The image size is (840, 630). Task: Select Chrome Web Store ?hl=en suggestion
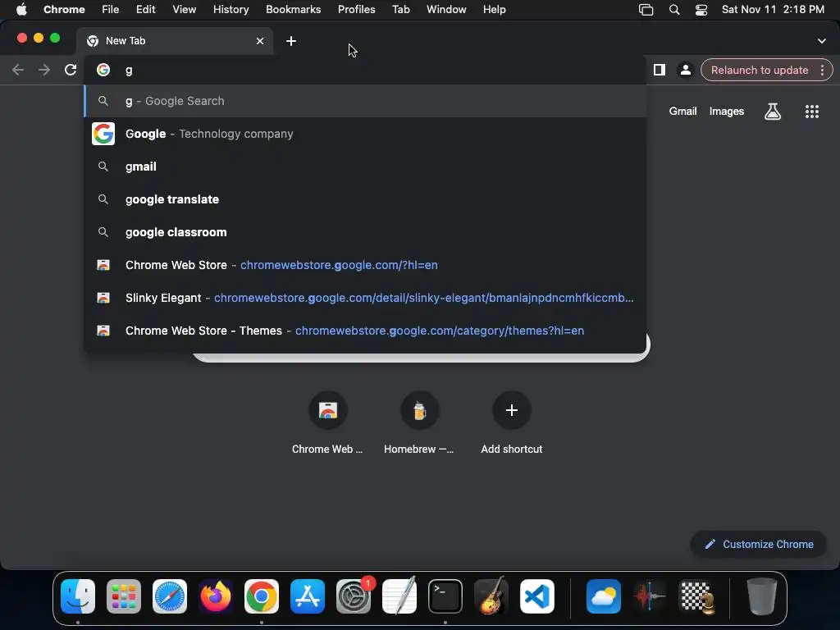pos(365,265)
